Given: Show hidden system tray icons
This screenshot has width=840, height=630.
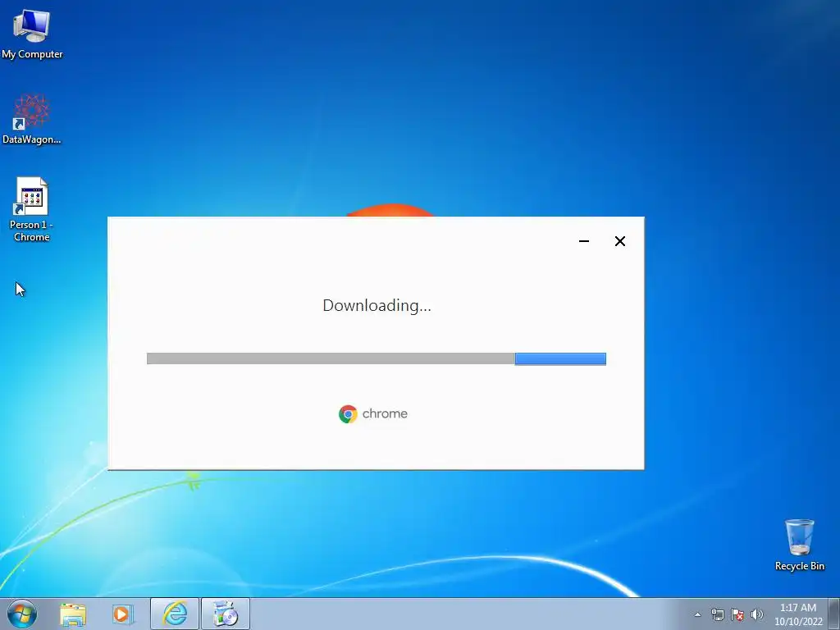Looking at the screenshot, I should click(x=697, y=614).
